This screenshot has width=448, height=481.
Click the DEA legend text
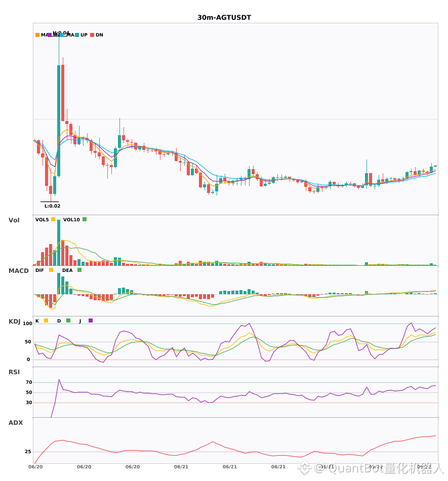(x=67, y=270)
